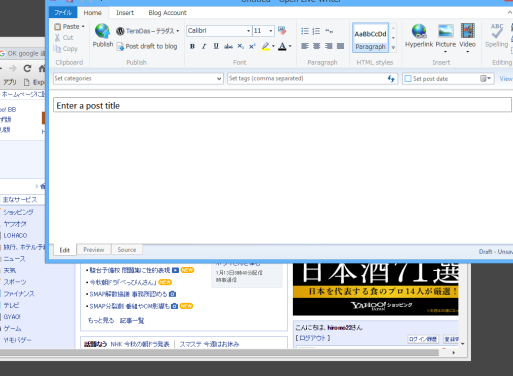Open the Paste dropdown arrow
The image size is (513, 376).
point(83,26)
